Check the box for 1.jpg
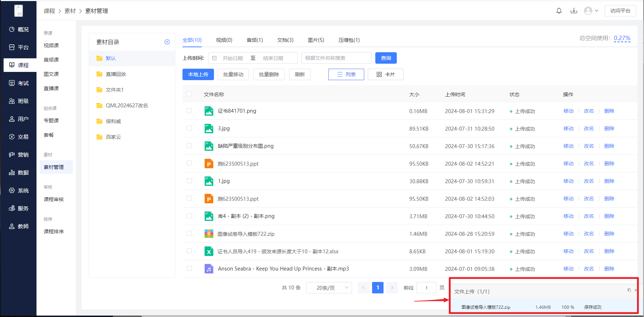The image size is (644, 317). coord(189,181)
